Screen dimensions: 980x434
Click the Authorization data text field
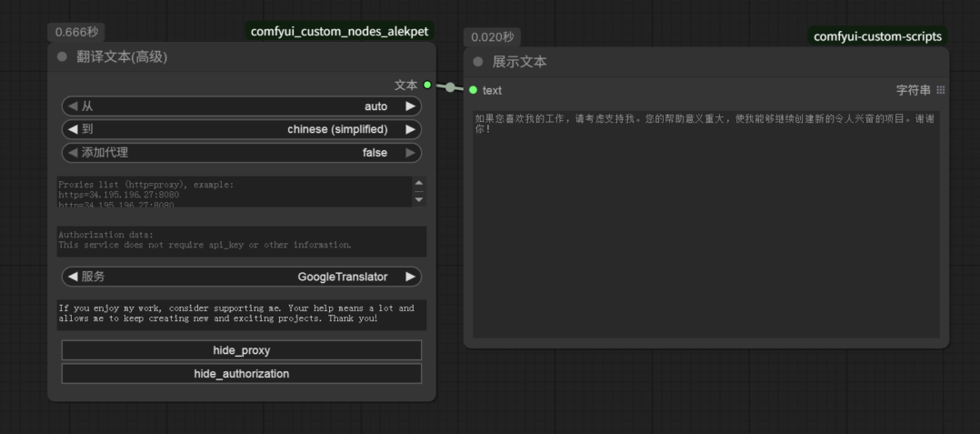pyautogui.click(x=241, y=241)
